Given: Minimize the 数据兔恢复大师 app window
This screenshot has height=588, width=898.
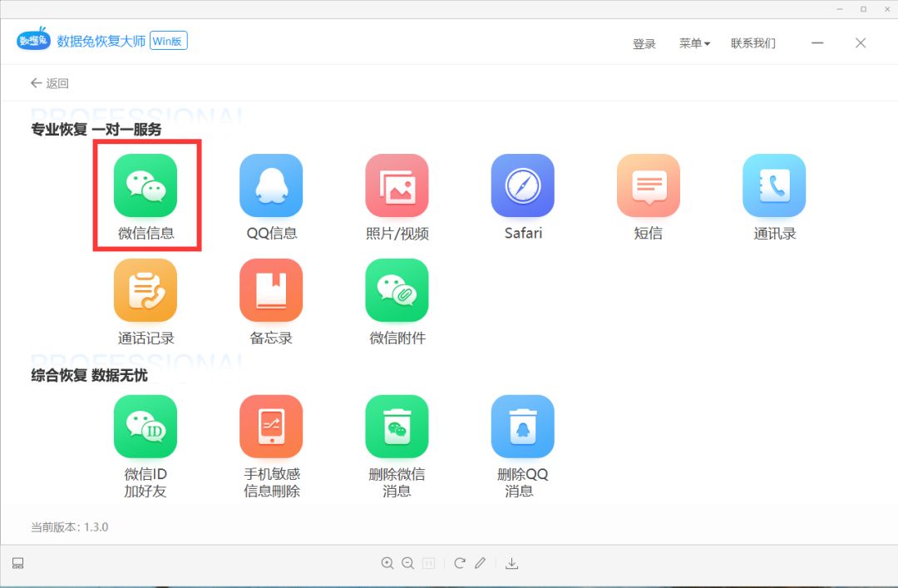Looking at the screenshot, I should click(x=817, y=43).
